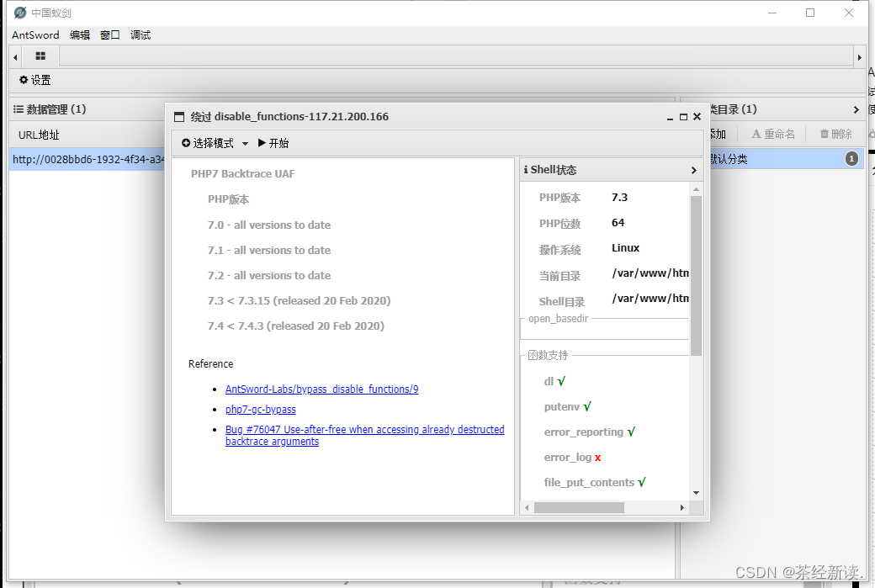Click the 设置 gear settings button
This screenshot has width=875, height=588.
point(35,80)
